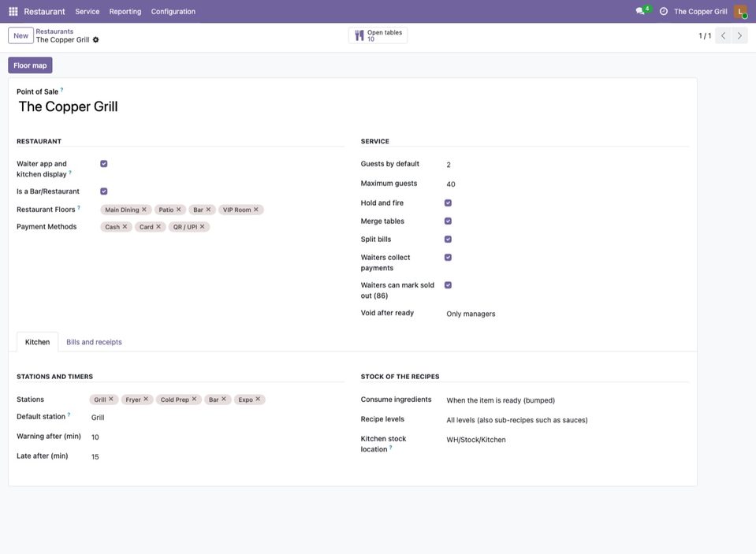Open Default station dropdown

217,418
